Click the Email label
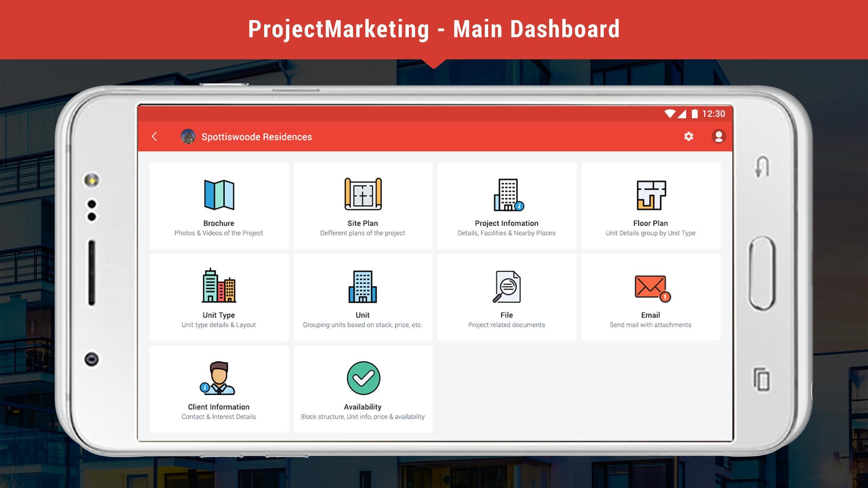This screenshot has width=868, height=488. click(x=650, y=315)
